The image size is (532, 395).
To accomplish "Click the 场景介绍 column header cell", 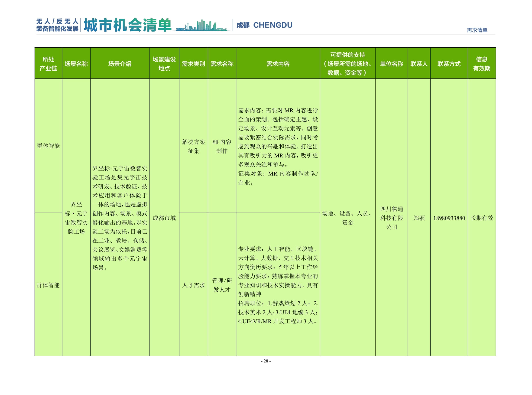I will (x=120, y=64).
